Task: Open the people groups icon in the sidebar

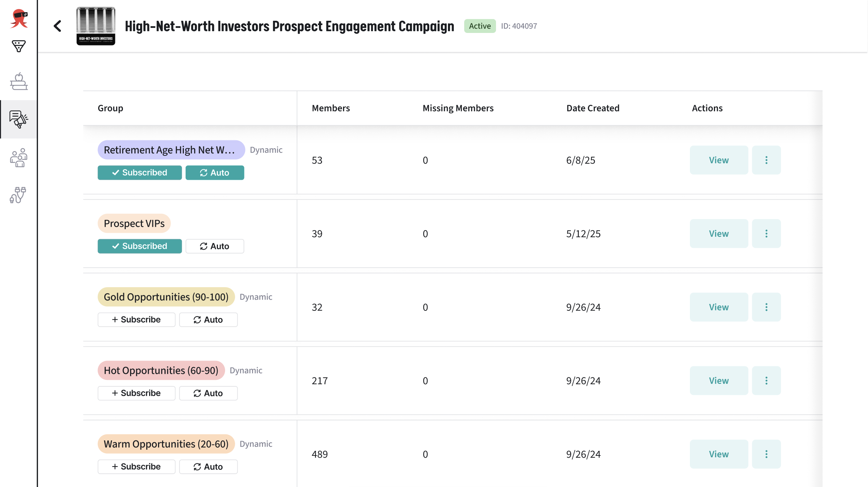Action: click(x=19, y=158)
